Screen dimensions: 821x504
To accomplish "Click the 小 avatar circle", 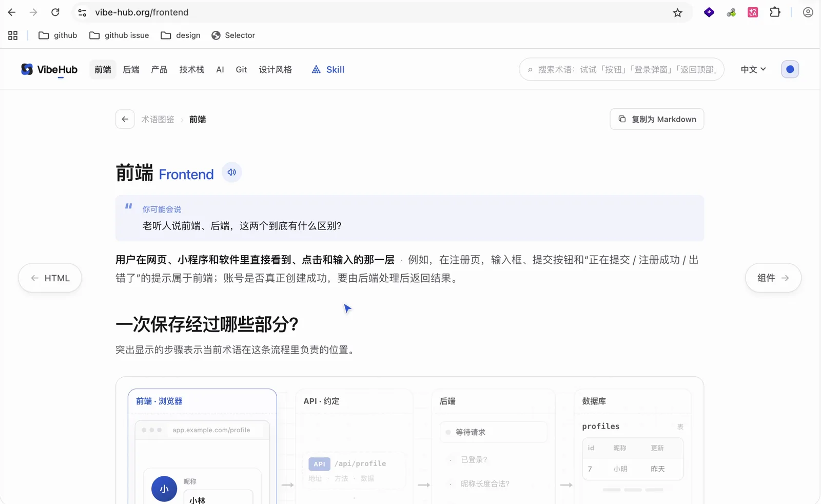I will (x=164, y=489).
